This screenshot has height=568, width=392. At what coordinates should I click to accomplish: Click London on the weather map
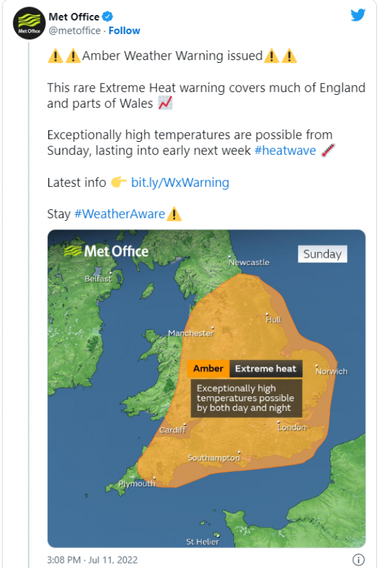point(291,427)
